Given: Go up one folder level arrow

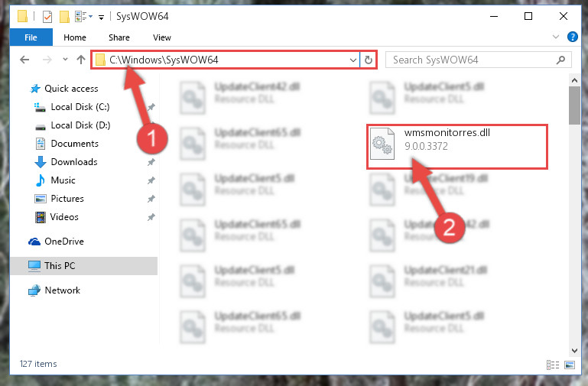Looking at the screenshot, I should pyautogui.click(x=80, y=60).
